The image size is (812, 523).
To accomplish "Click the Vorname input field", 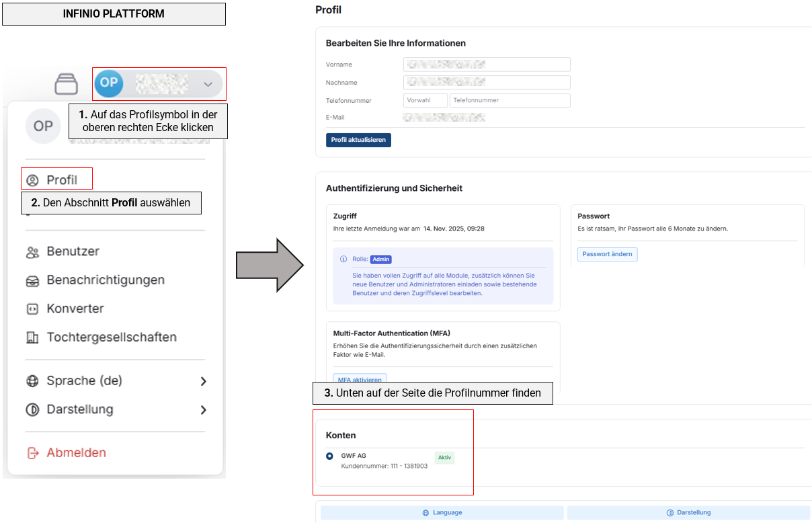I will pos(487,65).
